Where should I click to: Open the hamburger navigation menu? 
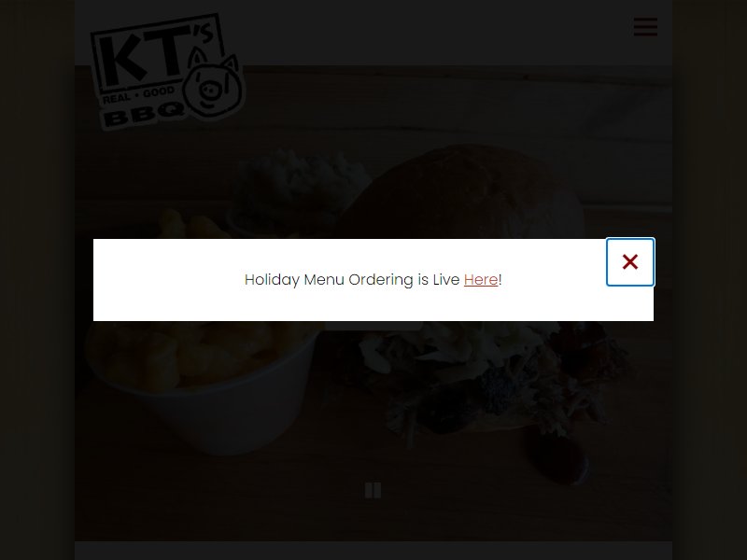(645, 27)
